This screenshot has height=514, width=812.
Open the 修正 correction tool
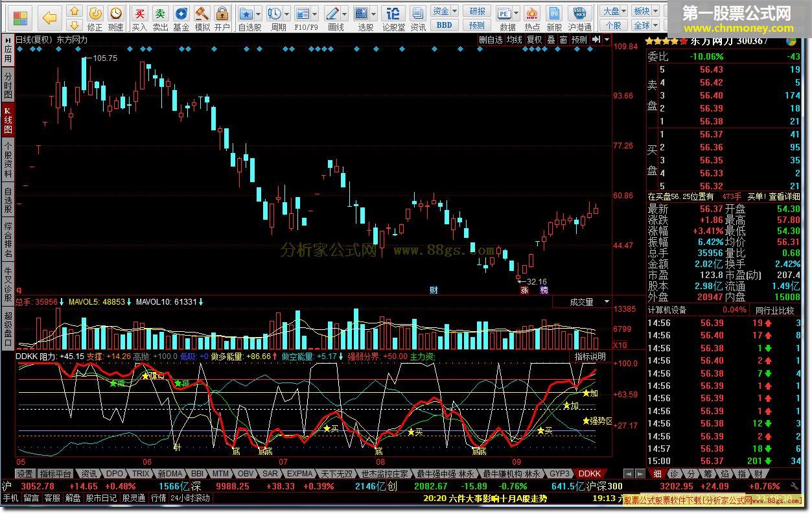coord(95,18)
